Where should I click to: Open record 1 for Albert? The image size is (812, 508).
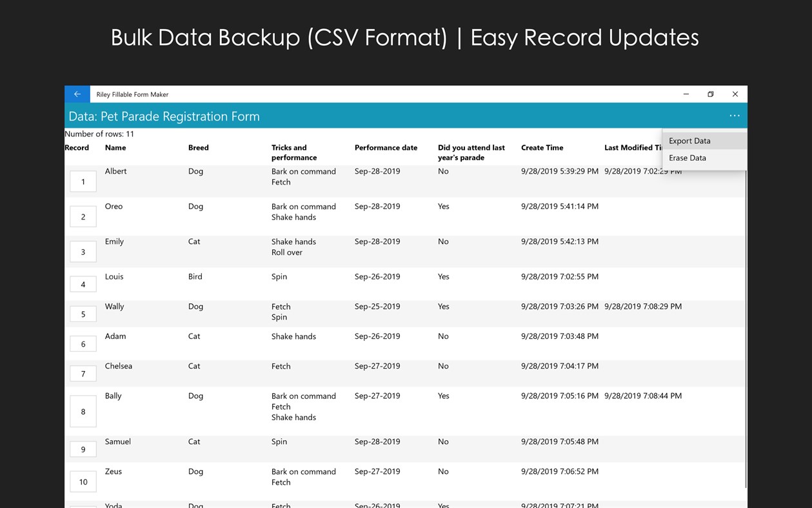[x=83, y=181]
